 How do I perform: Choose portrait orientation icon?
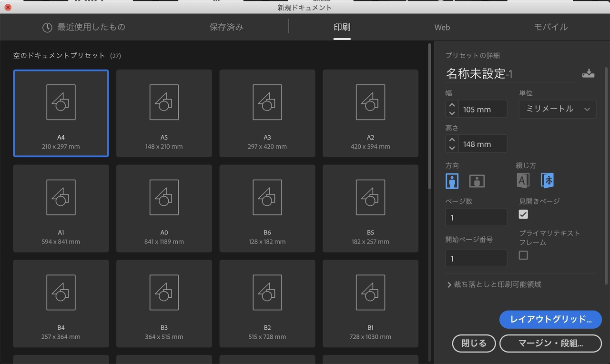tap(452, 181)
